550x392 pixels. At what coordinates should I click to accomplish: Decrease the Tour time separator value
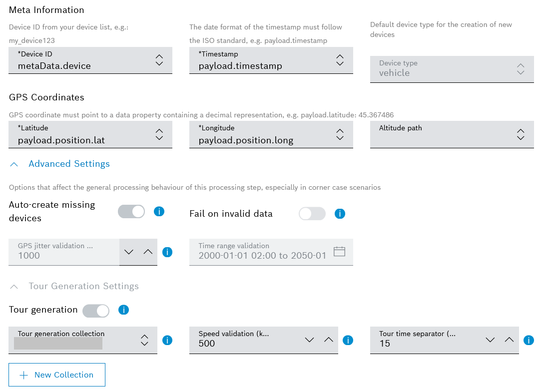(x=490, y=340)
